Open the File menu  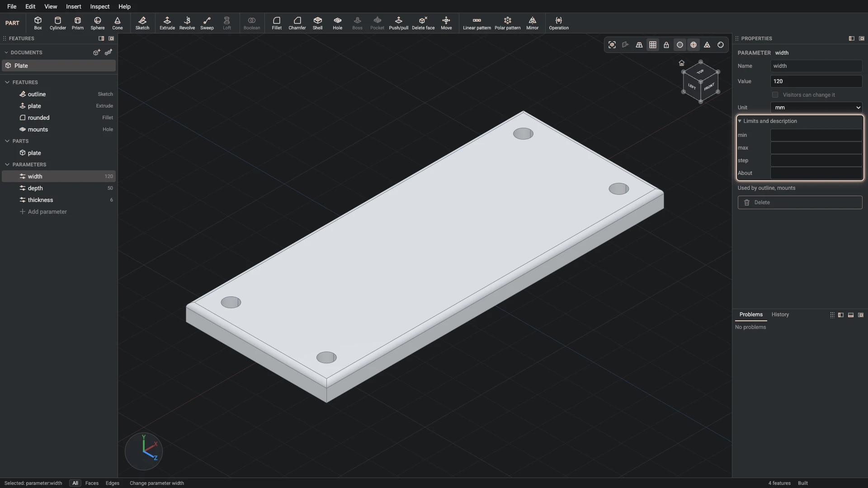12,6
